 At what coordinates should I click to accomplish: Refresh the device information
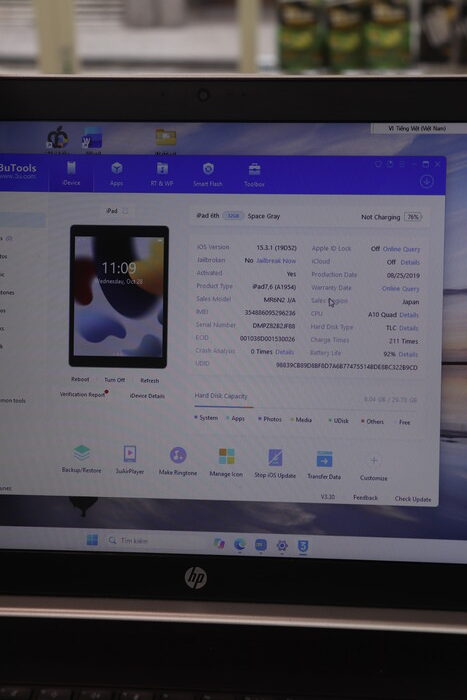coord(150,380)
